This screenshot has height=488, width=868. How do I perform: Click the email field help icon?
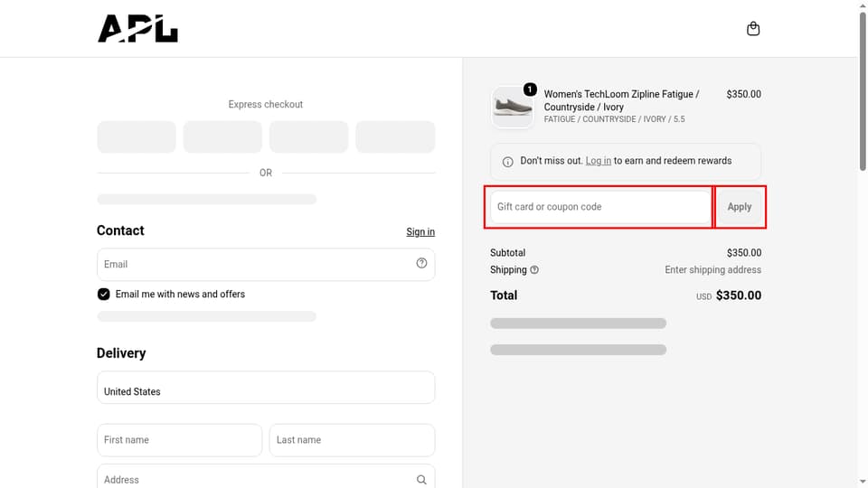pos(421,263)
